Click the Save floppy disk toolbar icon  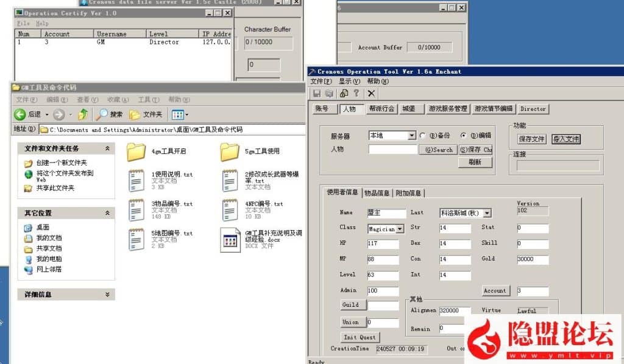(x=317, y=93)
